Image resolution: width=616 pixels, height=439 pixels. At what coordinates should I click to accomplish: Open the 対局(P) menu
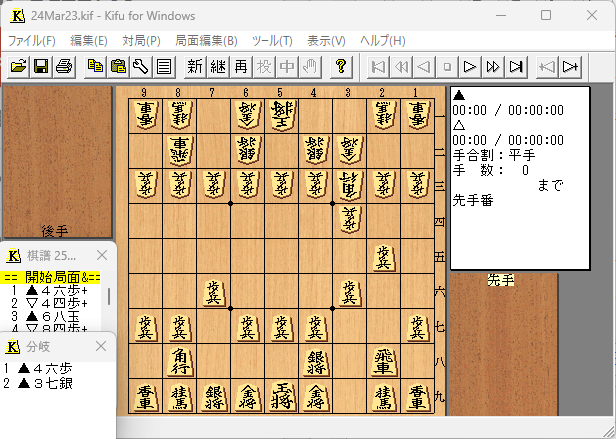[141, 40]
